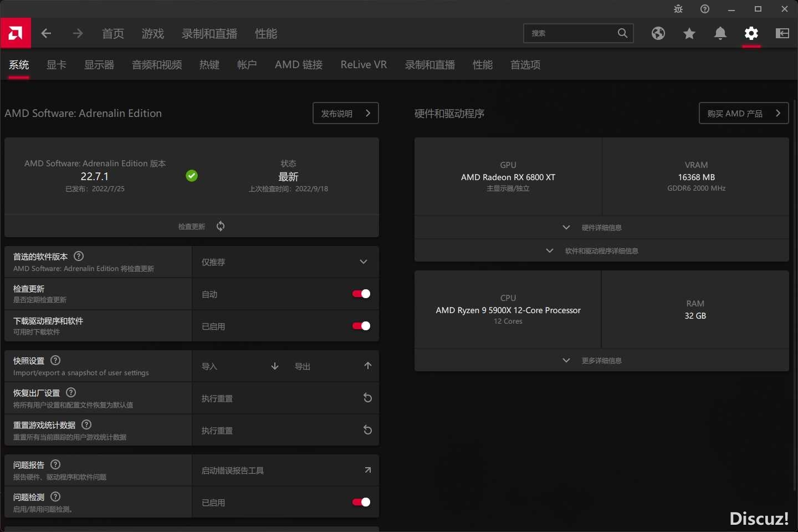The image size is (798, 532).
Task: Go forward with the right arrow
Action: pos(78,33)
